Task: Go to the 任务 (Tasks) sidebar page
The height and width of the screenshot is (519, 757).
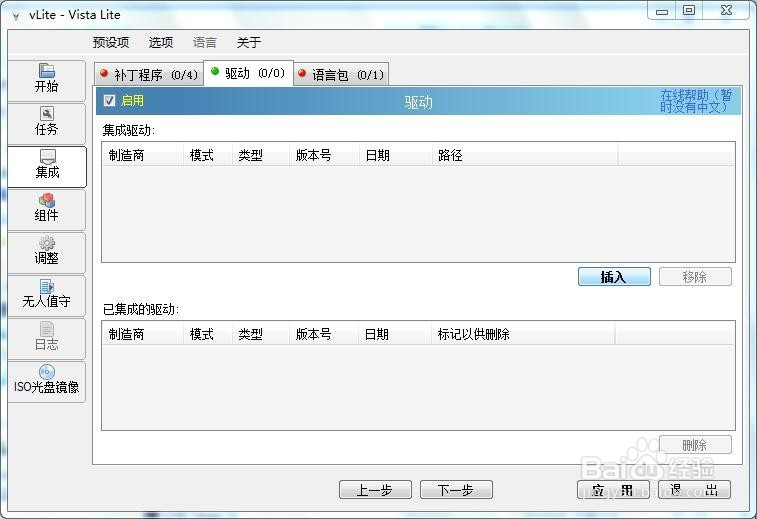Action: click(x=46, y=123)
